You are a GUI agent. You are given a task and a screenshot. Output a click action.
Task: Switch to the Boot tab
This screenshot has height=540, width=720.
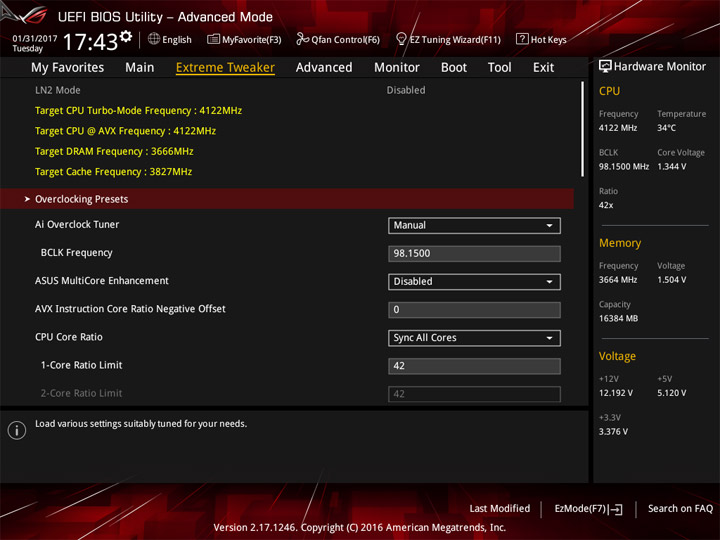click(454, 68)
